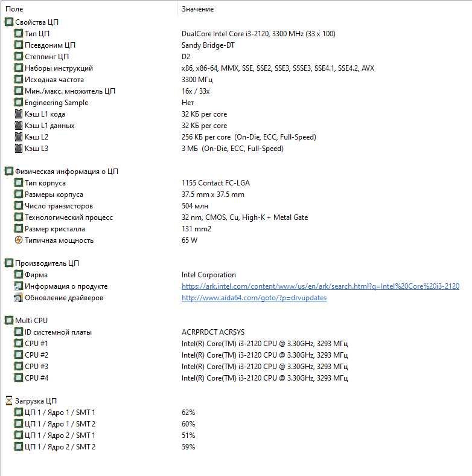Select the memory chip icon of Кэш L1 данных
This screenshot has height=476, width=472.
[19, 126]
